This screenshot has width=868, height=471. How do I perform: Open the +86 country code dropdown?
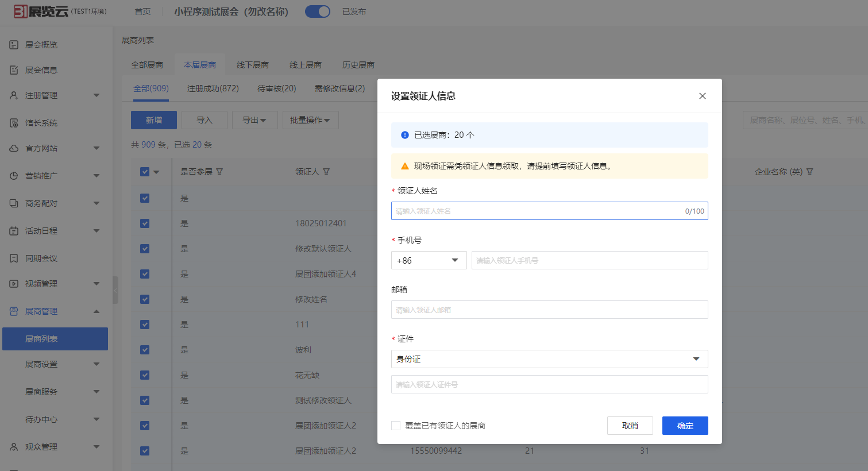click(x=429, y=260)
